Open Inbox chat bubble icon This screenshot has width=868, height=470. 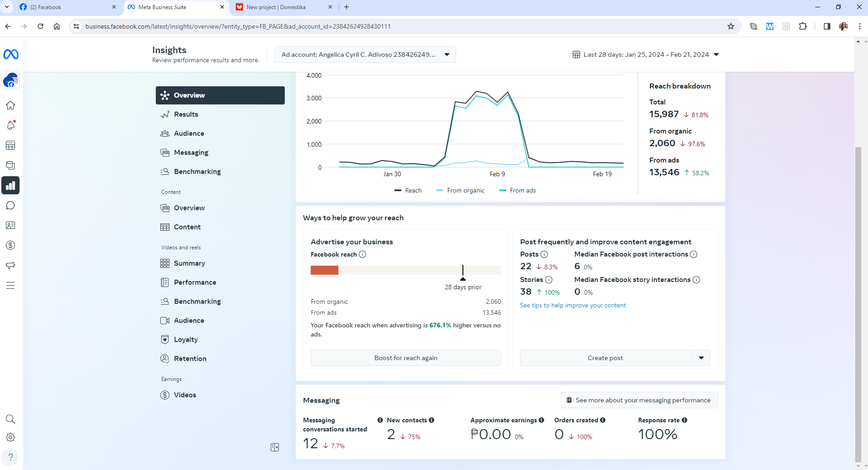point(10,205)
